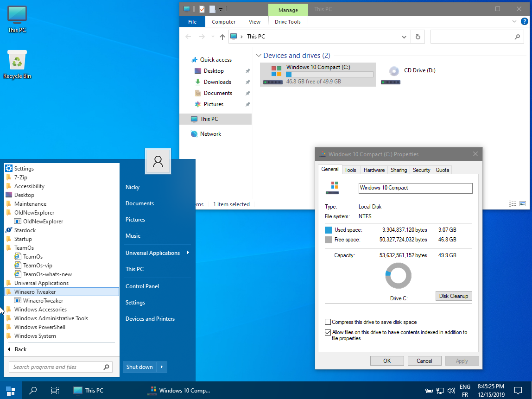This screenshot has height=399, width=532.
Task: Select Network in the navigation pane
Action: point(210,133)
